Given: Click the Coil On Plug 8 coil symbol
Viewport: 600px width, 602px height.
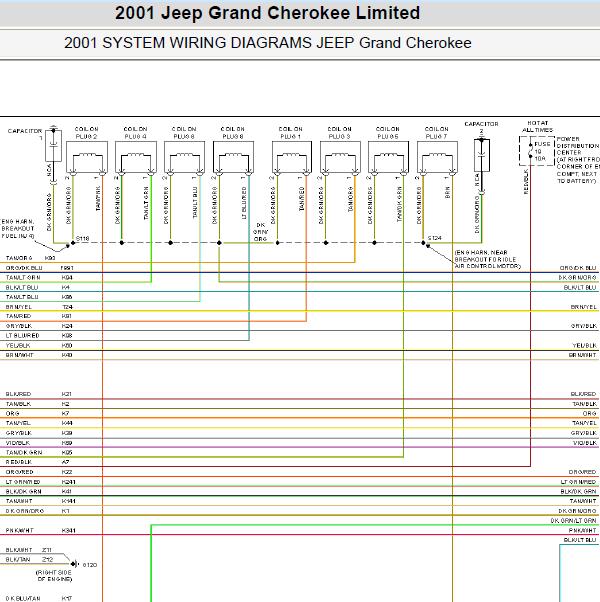Looking at the screenshot, I should point(233,157).
